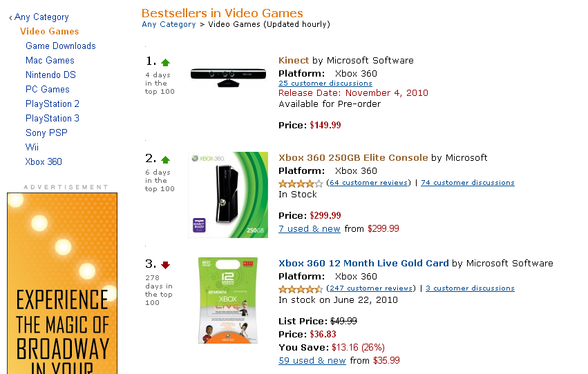Open 64 customer reviews link
This screenshot has height=374, width=588.
click(x=368, y=182)
